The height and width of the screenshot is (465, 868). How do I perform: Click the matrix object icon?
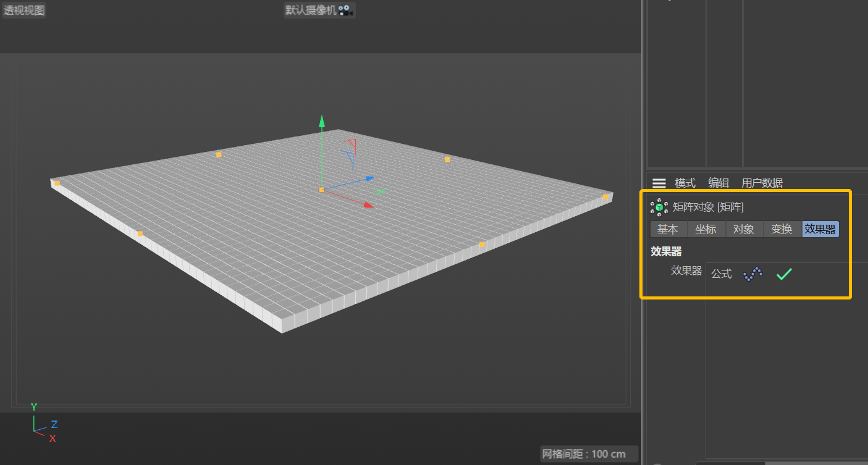pyautogui.click(x=659, y=207)
